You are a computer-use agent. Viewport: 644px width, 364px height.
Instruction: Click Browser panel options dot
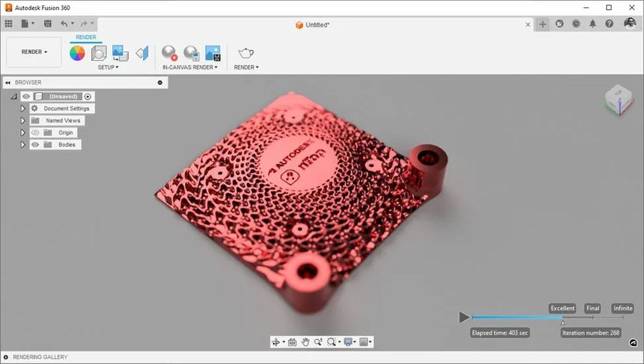pyautogui.click(x=160, y=82)
